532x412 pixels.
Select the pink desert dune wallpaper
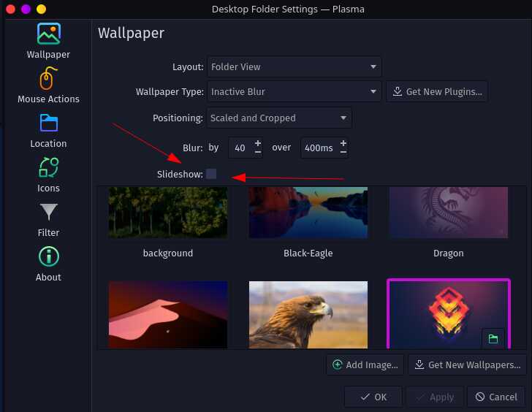(168, 315)
